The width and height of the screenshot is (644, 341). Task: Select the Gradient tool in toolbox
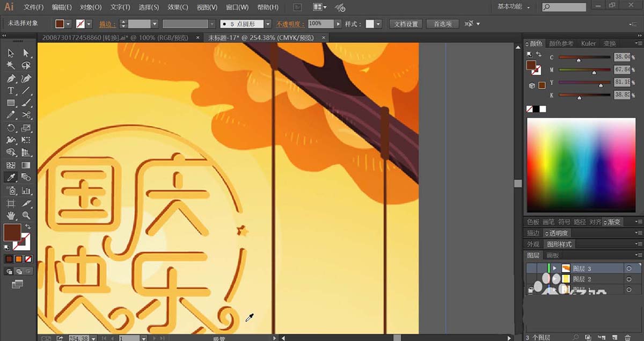click(26, 165)
